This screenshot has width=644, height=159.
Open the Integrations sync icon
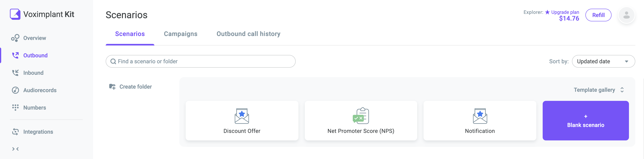pyautogui.click(x=15, y=132)
